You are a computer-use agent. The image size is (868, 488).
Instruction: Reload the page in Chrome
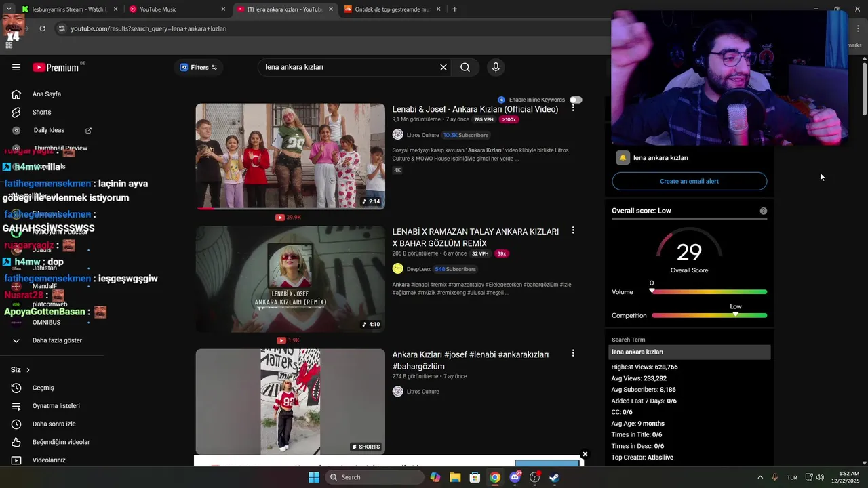pos(42,28)
